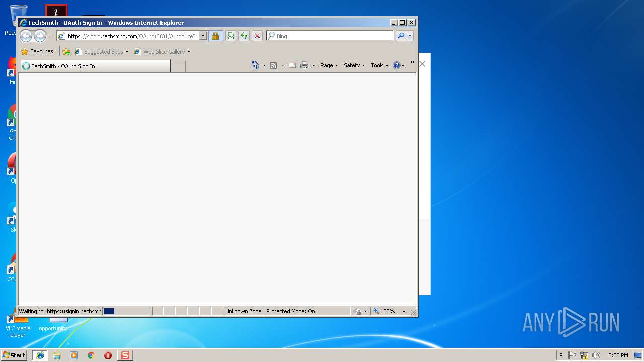Select the TechSmith - OAuth Sign In tab
The height and width of the screenshot is (362, 644).
coord(95,66)
